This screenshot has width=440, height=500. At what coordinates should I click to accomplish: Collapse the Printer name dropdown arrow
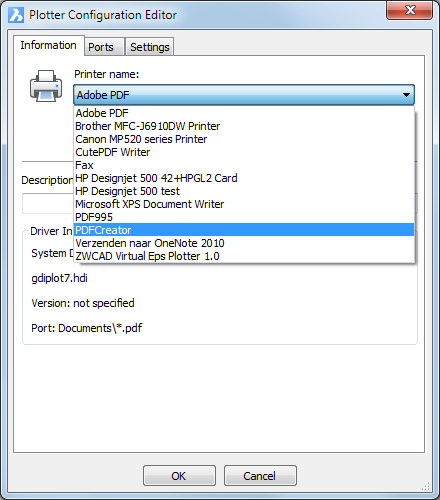pos(406,95)
